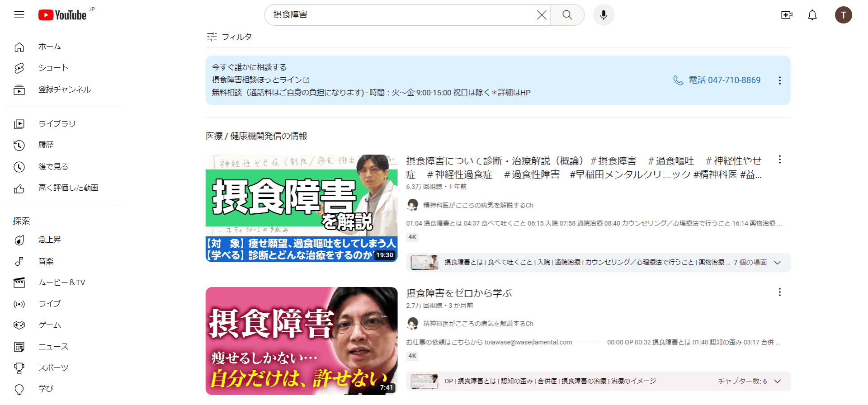Screen dimensions: 868x405
Task: Open video title 摂食障害をゼロから学ぶ
Action: click(459, 293)
